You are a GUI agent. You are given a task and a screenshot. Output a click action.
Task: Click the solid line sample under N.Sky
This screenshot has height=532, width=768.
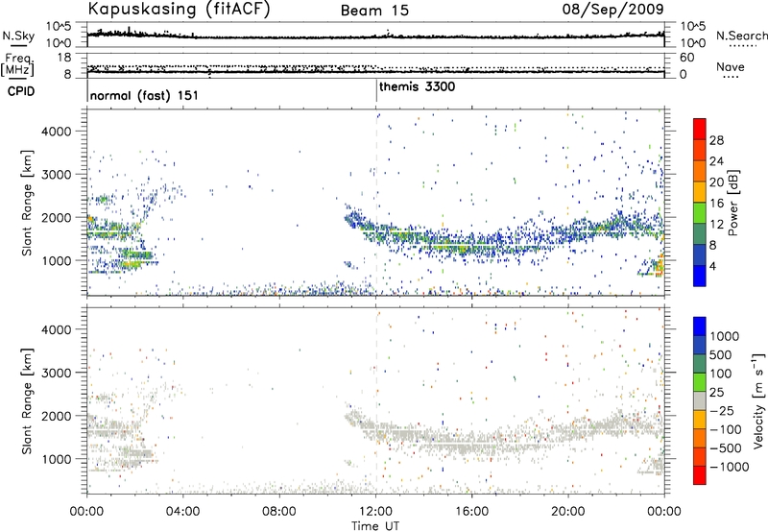click(x=18, y=46)
